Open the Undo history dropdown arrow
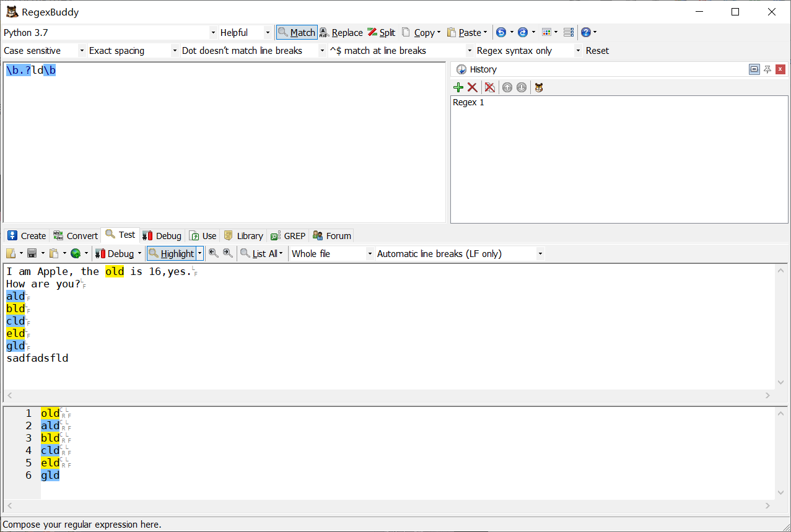Screen dimensions: 791x532 click(512, 32)
